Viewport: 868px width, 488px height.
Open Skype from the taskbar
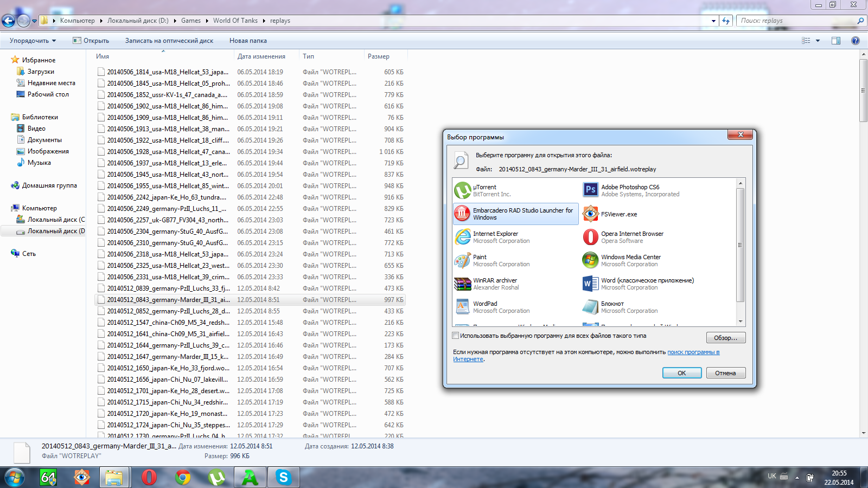(283, 477)
